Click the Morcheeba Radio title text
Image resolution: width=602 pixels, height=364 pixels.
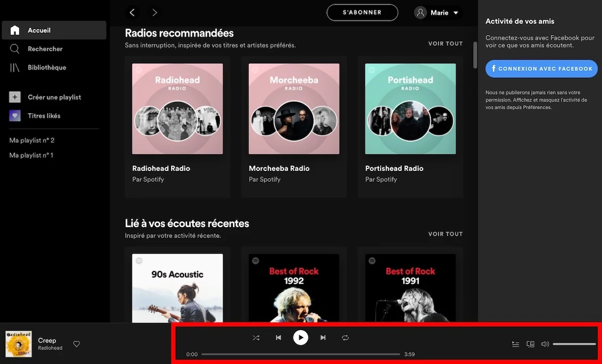(x=279, y=168)
